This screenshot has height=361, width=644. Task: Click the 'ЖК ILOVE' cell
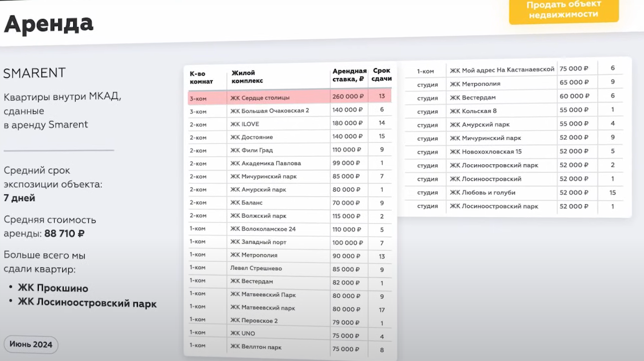pos(245,124)
